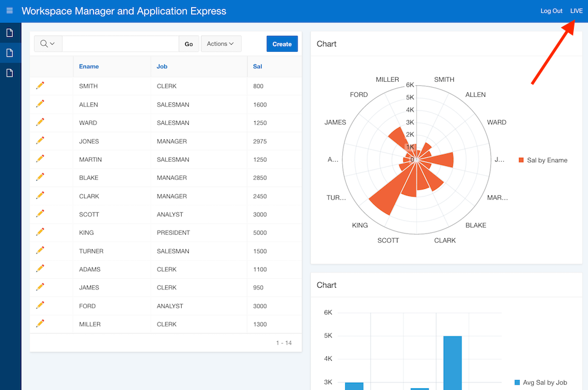This screenshot has height=390, width=588.
Task: Select the second page icon in sidebar
Action: coord(9,52)
